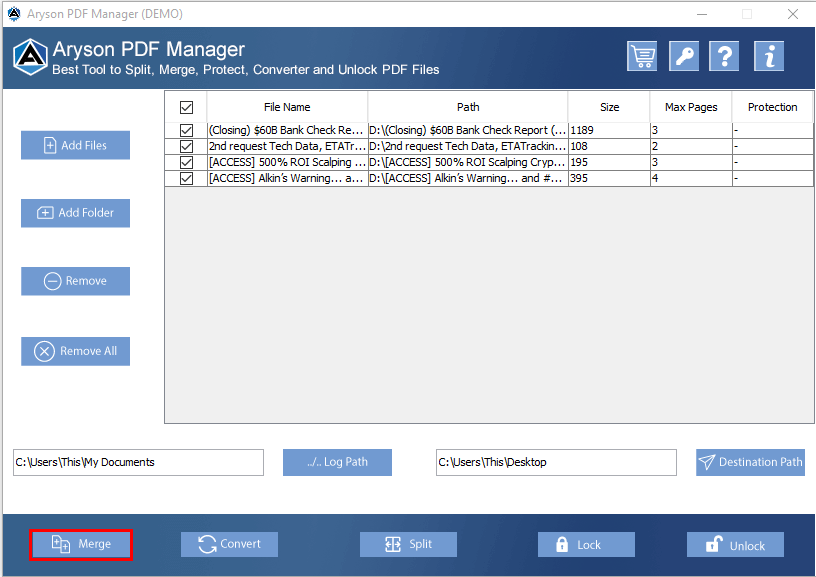This screenshot has height=577, width=816.
Task: Select file name "2nd request Tech Data, ETATr..."
Action: (287, 146)
